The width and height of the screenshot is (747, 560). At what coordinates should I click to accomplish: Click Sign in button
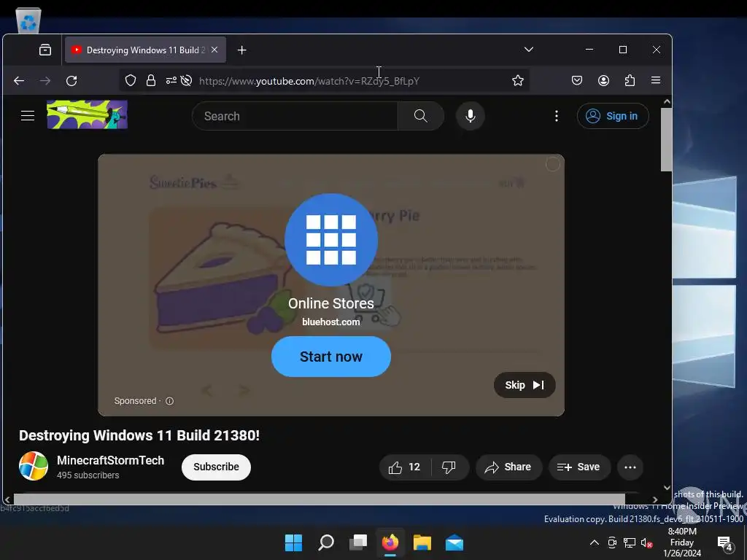(613, 116)
